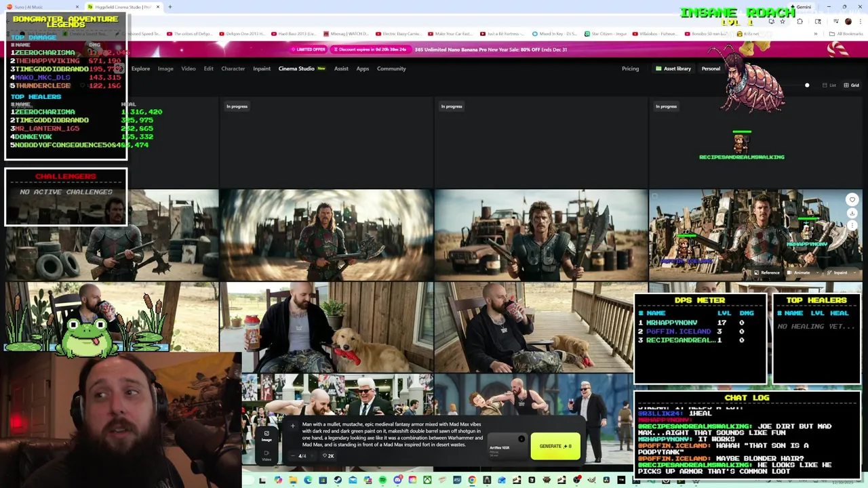This screenshot has width=868, height=488.
Task: Open the thumbnail of the man with swirling background
Action: coord(326,235)
